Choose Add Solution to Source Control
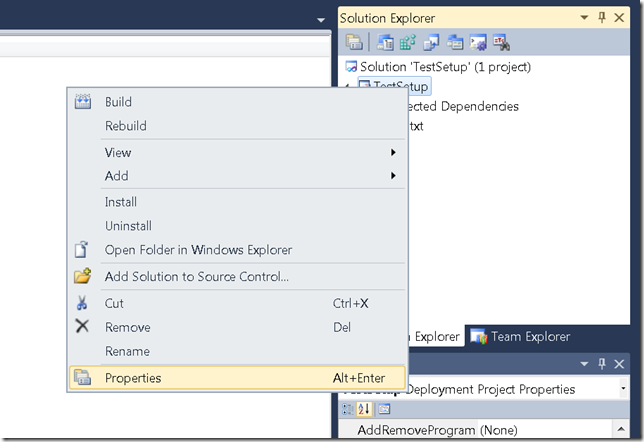Image resolution: width=644 pixels, height=442 pixels. click(237, 276)
